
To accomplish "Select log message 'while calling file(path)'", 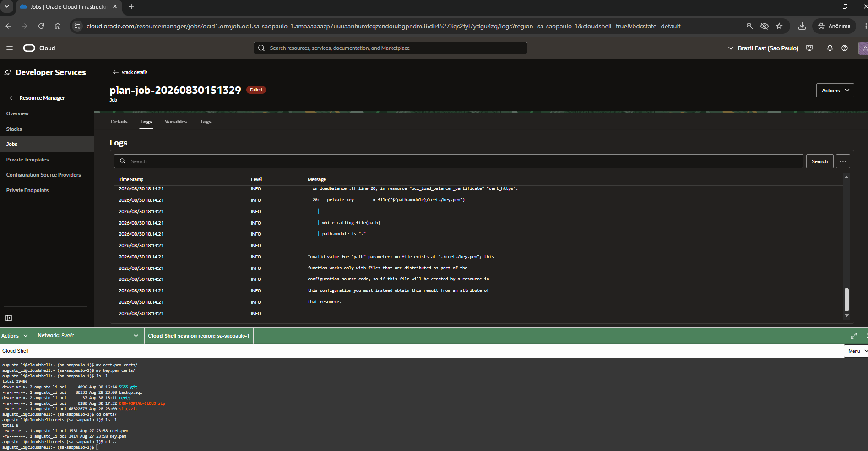I will pos(351,223).
